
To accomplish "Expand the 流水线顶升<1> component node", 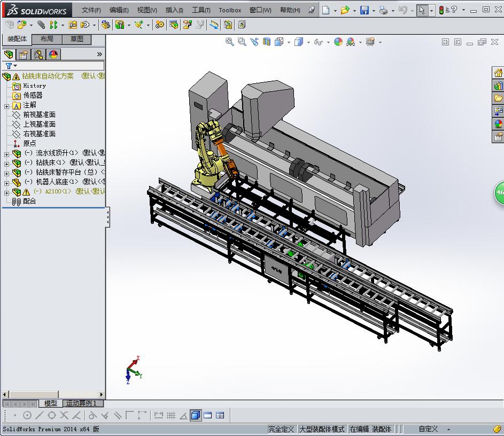I will click(6, 154).
